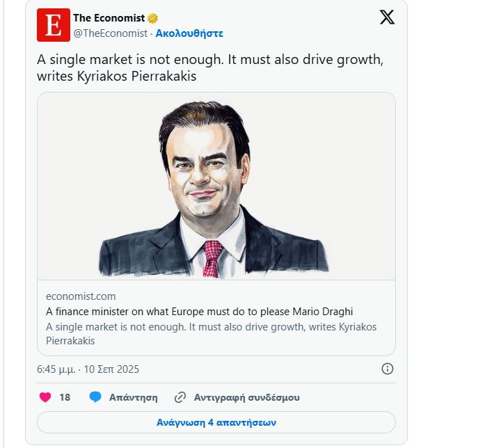Click Αντιγραφή συνδέσμου text
This screenshot has width=478, height=448.
tap(247, 398)
